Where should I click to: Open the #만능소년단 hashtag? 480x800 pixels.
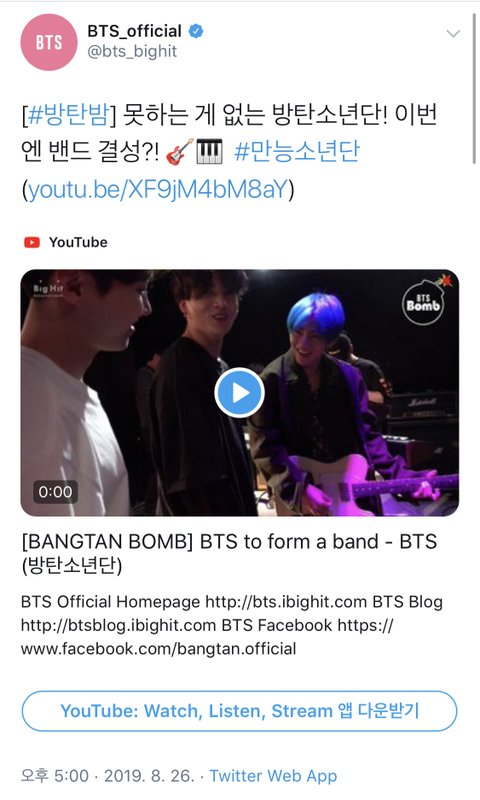(297, 152)
